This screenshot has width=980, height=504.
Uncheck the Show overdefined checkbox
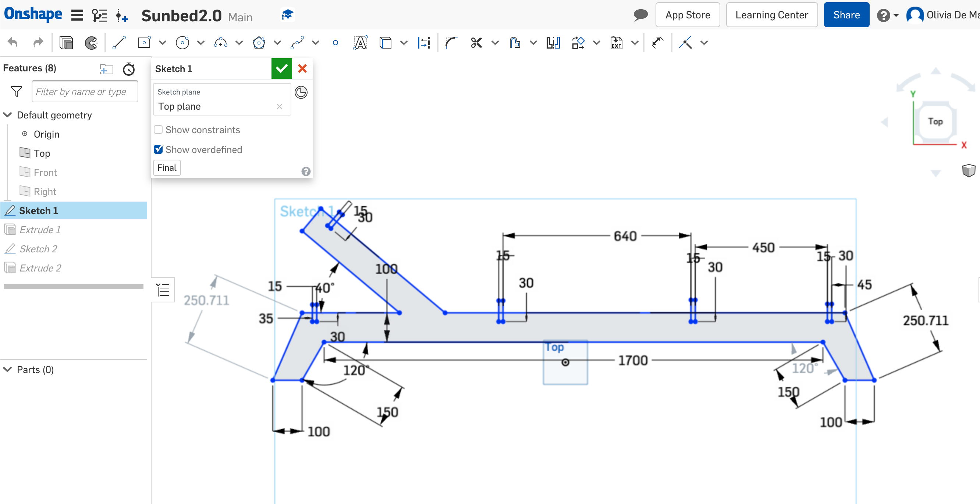pyautogui.click(x=158, y=149)
